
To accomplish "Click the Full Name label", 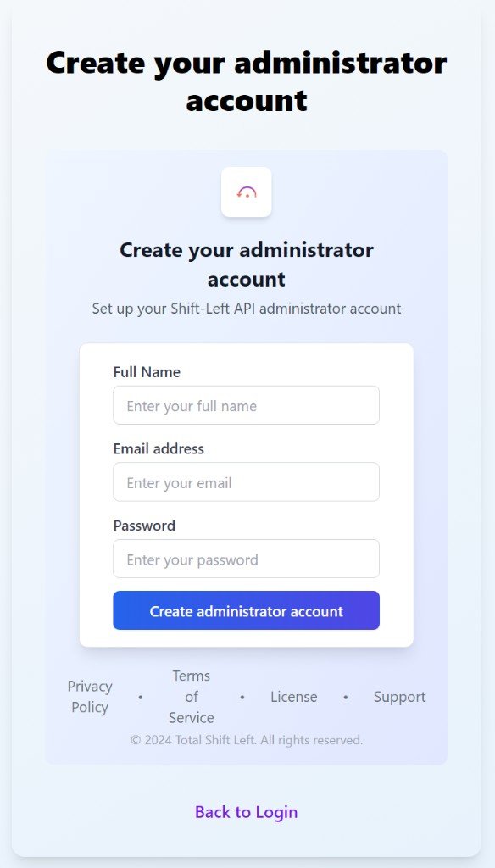I will [x=146, y=372].
